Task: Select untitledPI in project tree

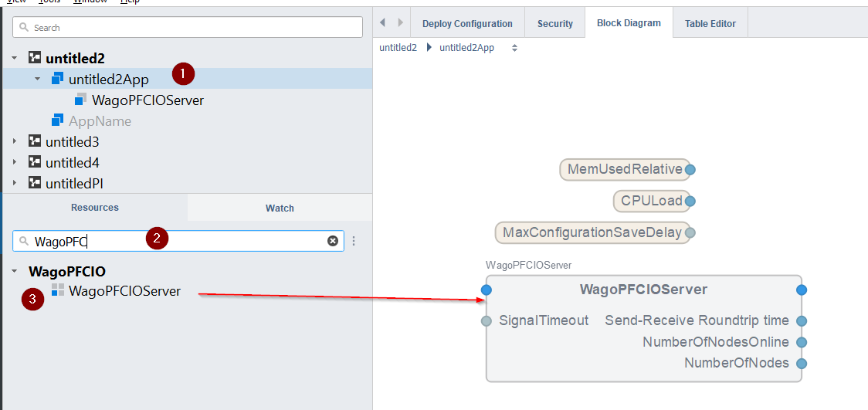Action: (x=75, y=182)
